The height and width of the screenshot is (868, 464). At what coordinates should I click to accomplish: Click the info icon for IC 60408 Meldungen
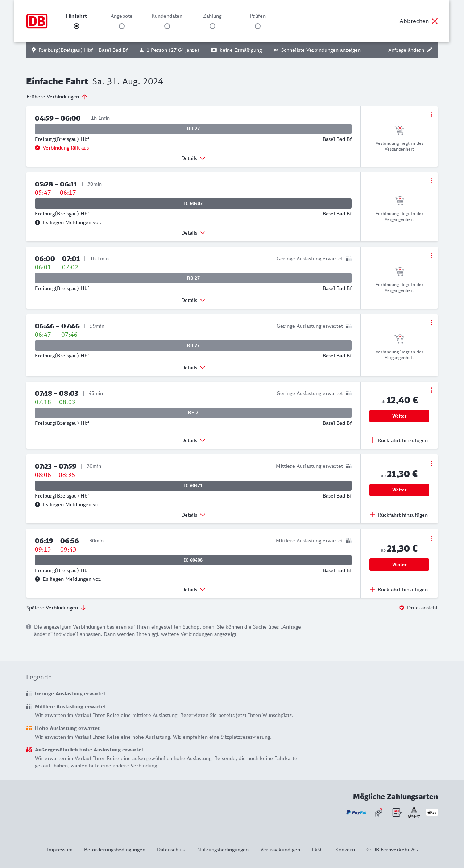[x=37, y=579]
